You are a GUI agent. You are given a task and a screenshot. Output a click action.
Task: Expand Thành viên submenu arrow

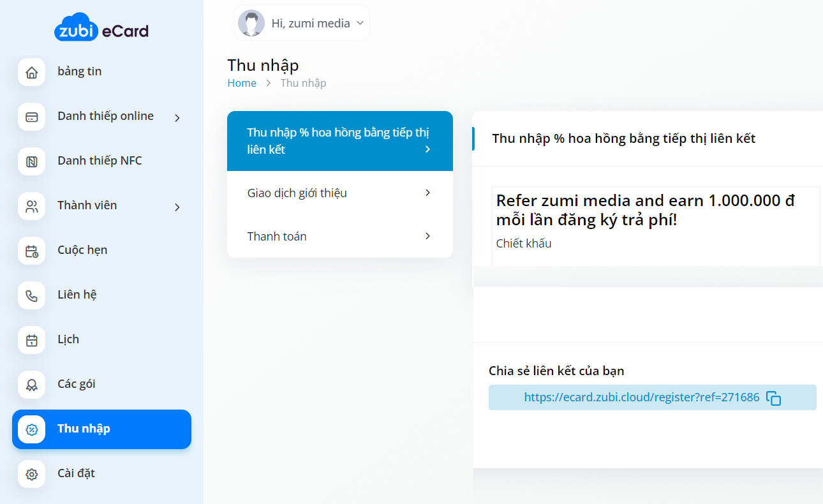pos(177,207)
